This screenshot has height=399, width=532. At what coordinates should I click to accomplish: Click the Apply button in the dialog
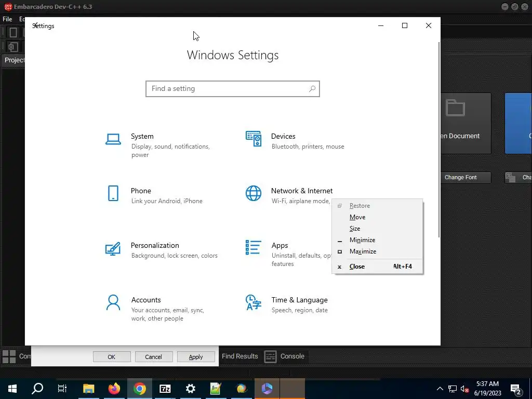[196, 356]
